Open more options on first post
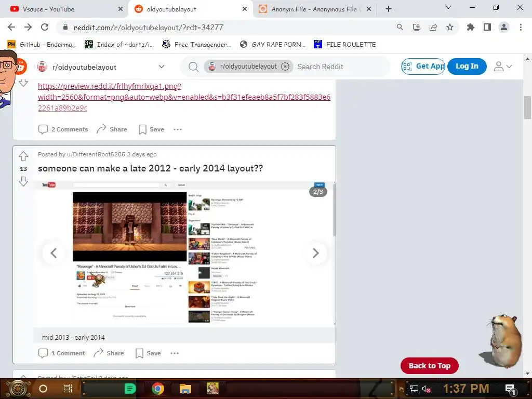The height and width of the screenshot is (399, 532). tap(178, 129)
